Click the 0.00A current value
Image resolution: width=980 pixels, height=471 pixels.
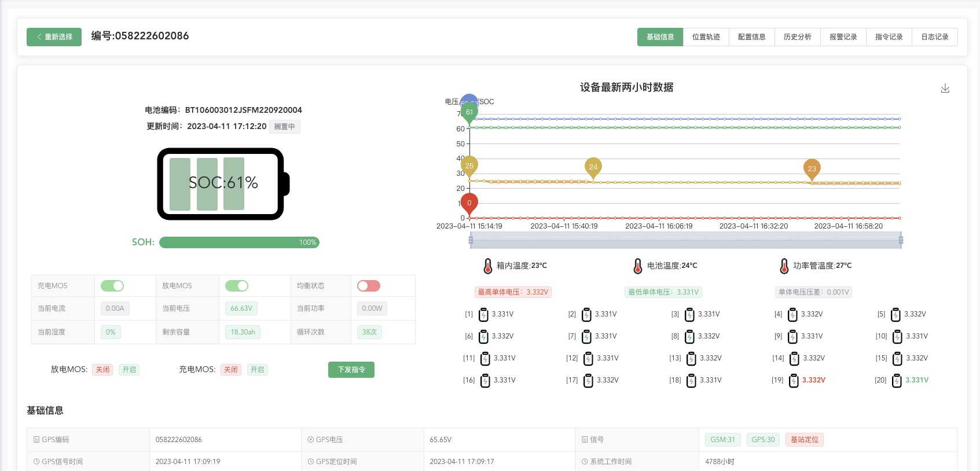pos(115,308)
